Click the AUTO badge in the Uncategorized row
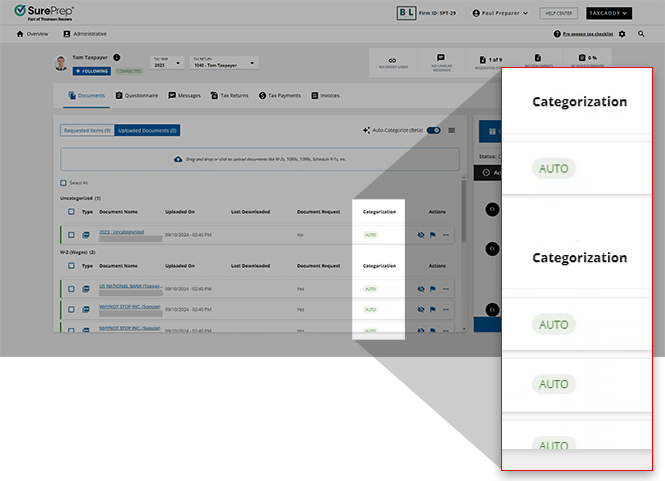Image resolution: width=665 pixels, height=481 pixels. (x=370, y=235)
